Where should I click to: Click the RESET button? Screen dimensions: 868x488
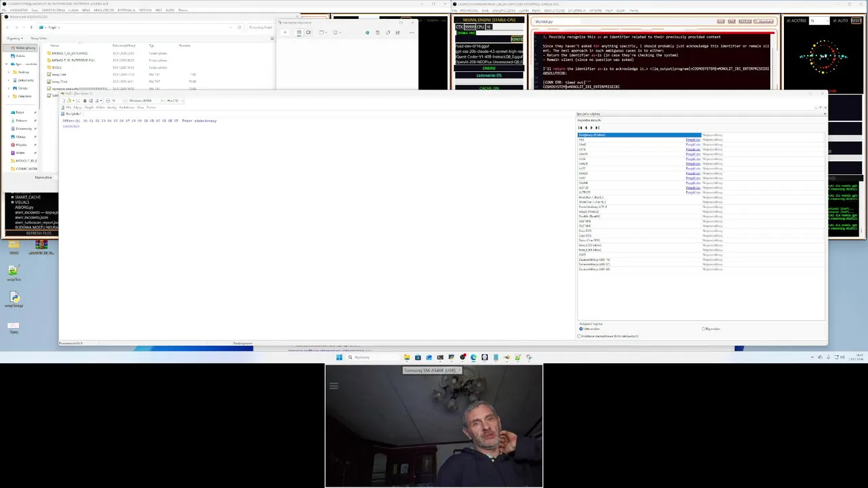click(x=856, y=20)
